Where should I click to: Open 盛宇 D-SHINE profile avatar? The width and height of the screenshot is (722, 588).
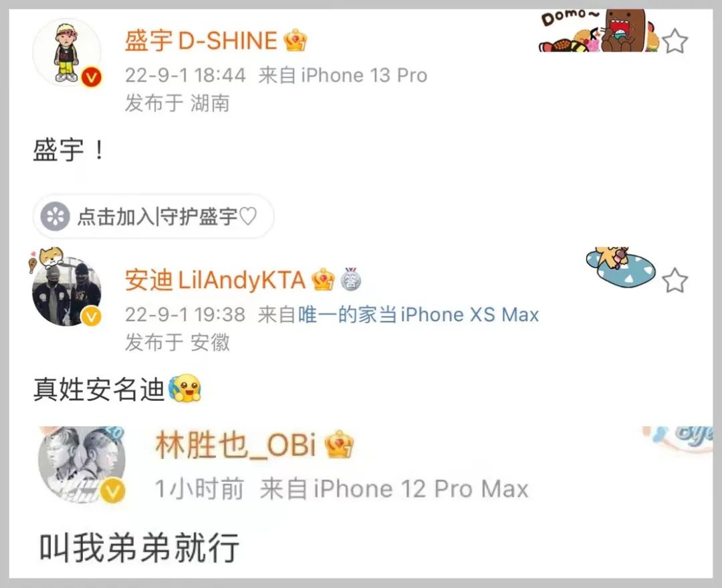pos(68,52)
